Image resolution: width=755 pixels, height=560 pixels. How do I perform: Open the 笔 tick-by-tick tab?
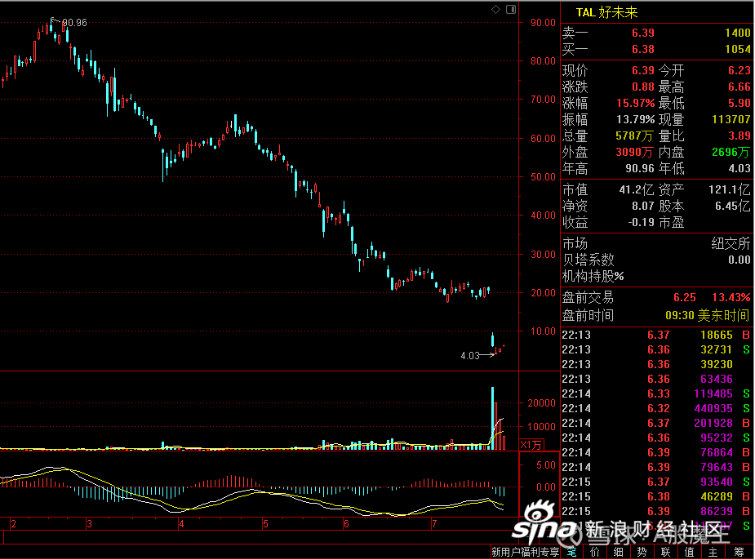point(571,552)
